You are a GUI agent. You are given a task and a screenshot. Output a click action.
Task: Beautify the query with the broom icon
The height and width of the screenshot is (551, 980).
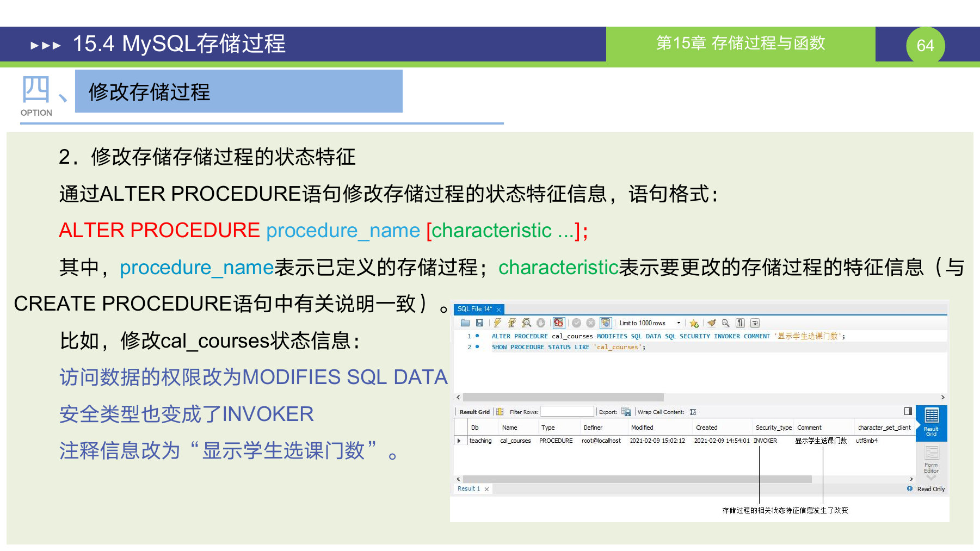pos(711,323)
